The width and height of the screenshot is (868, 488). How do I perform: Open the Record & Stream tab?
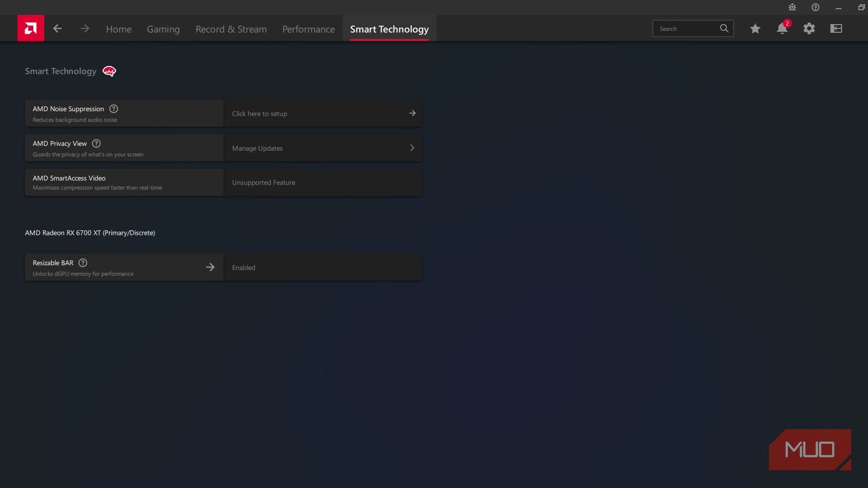pos(231,29)
